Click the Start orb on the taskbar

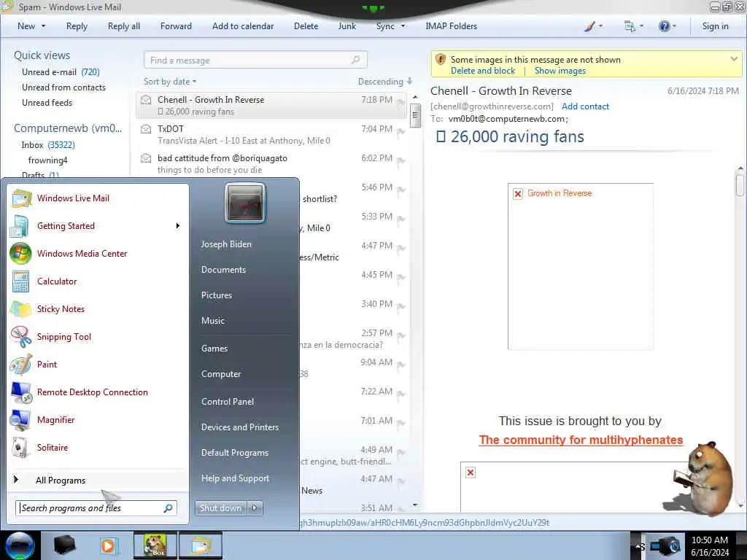click(x=20, y=545)
